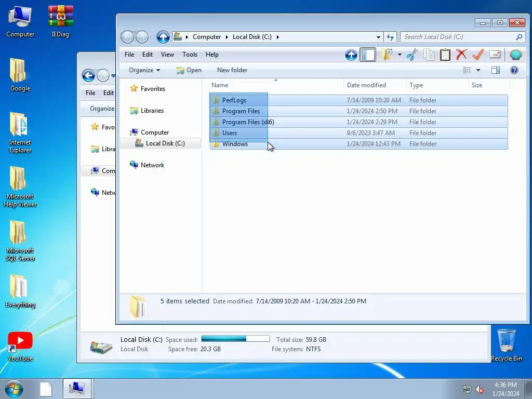Open the Help menu
Image resolution: width=532 pixels, height=399 pixels.
pyautogui.click(x=212, y=54)
